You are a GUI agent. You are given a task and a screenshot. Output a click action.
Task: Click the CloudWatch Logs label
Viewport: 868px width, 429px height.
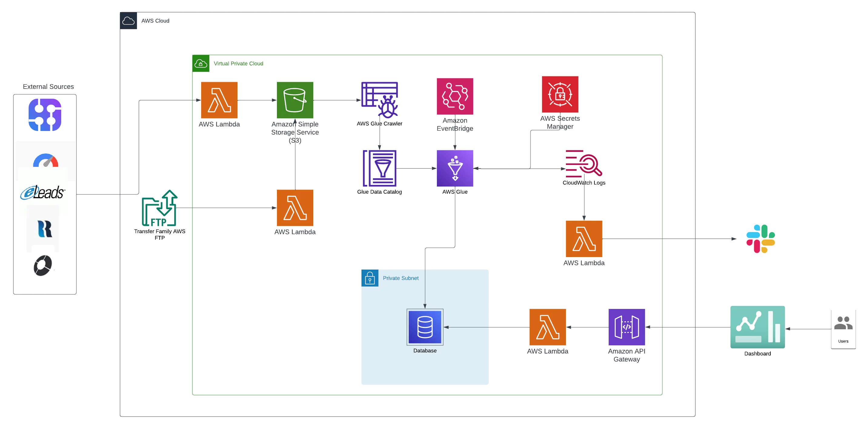[584, 183]
